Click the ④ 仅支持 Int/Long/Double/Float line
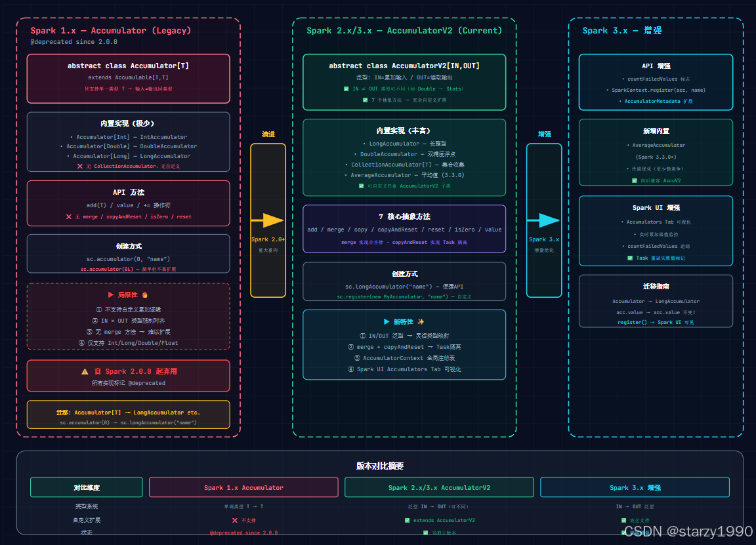This screenshot has height=545, width=756. click(128, 343)
